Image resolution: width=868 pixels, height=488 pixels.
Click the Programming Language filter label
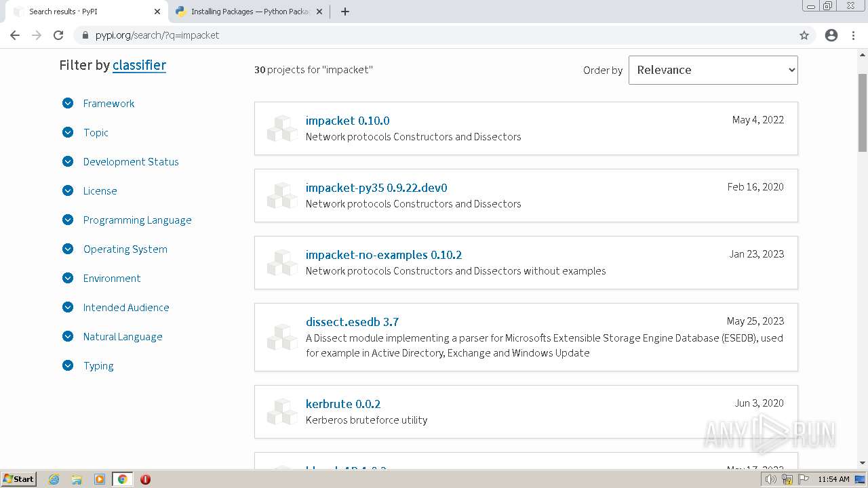pyautogui.click(x=137, y=220)
